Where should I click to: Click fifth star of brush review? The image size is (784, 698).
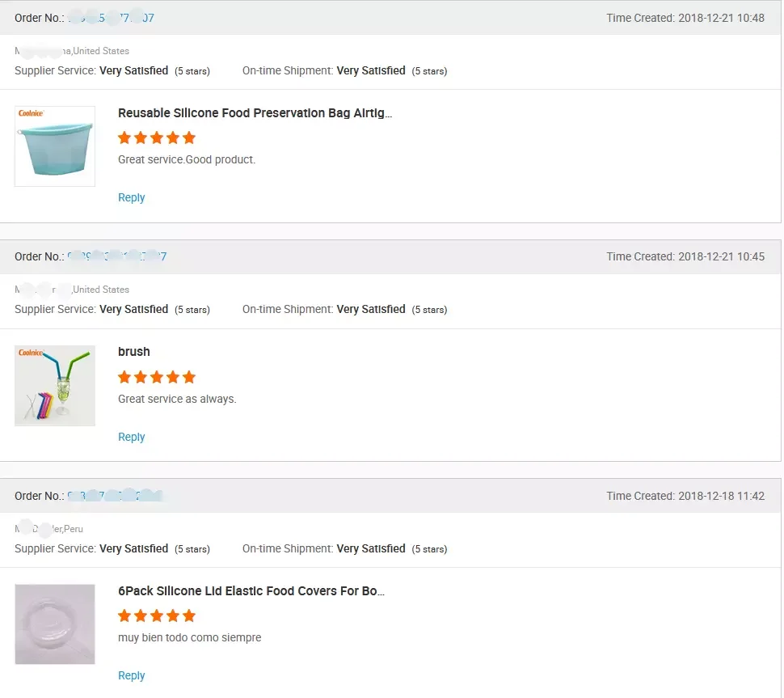click(189, 377)
